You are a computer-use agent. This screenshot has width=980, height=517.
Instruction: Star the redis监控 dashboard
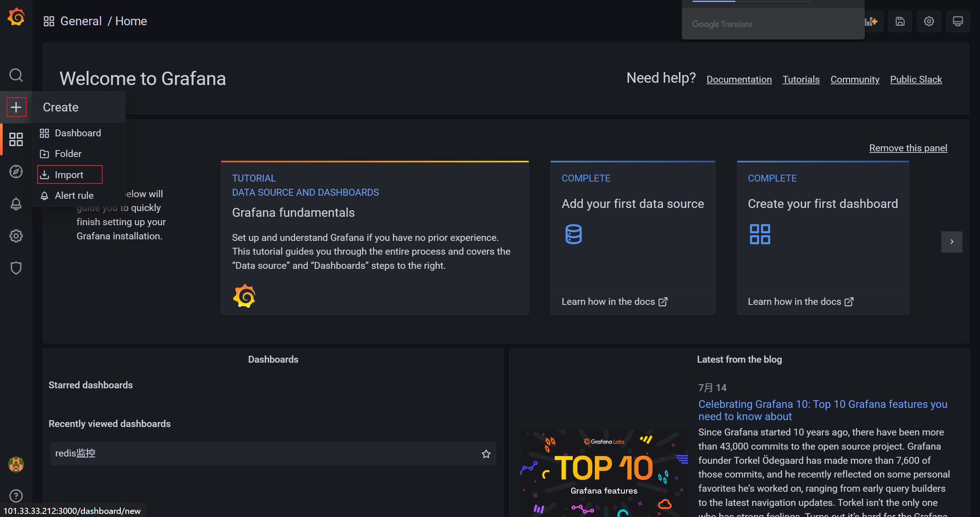486,454
